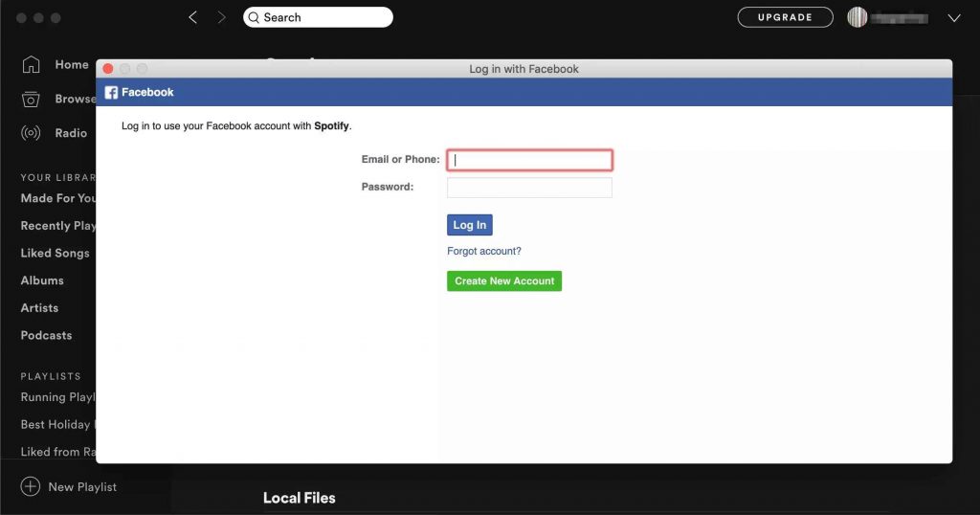Viewport: 980px width, 515px height.
Task: Expand the account menu chevron
Action: click(954, 18)
